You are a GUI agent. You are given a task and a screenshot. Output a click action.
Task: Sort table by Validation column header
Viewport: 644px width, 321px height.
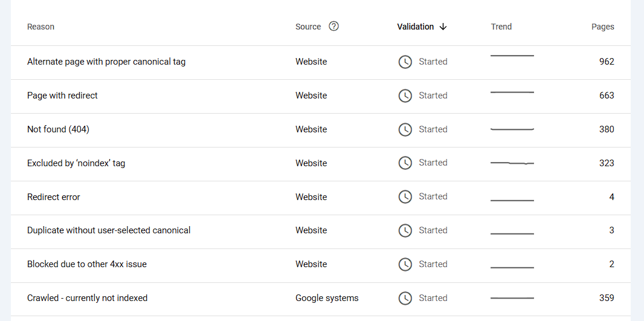pos(416,27)
